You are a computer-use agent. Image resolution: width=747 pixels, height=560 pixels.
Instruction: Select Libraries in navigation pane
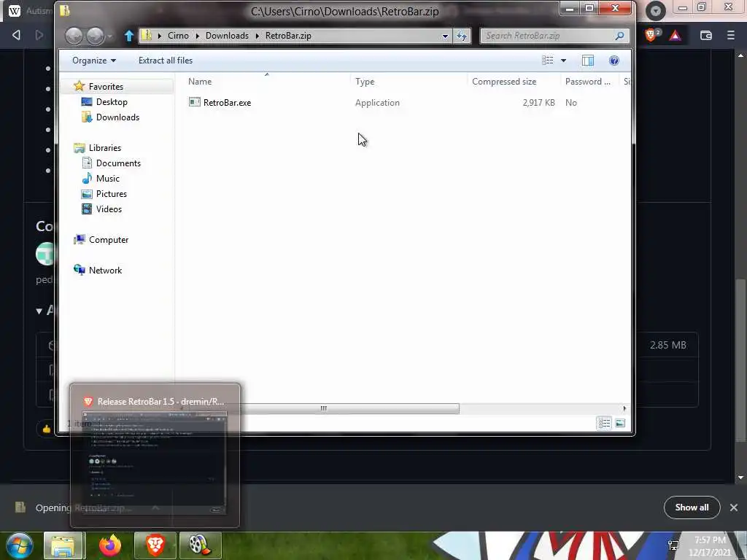105,147
